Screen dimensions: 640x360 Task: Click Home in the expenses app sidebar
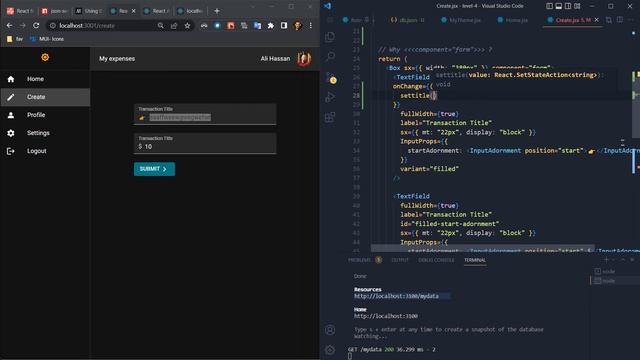point(45,79)
